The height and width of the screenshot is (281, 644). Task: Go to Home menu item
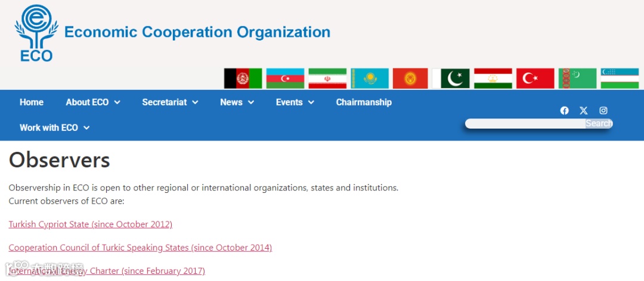[32, 102]
